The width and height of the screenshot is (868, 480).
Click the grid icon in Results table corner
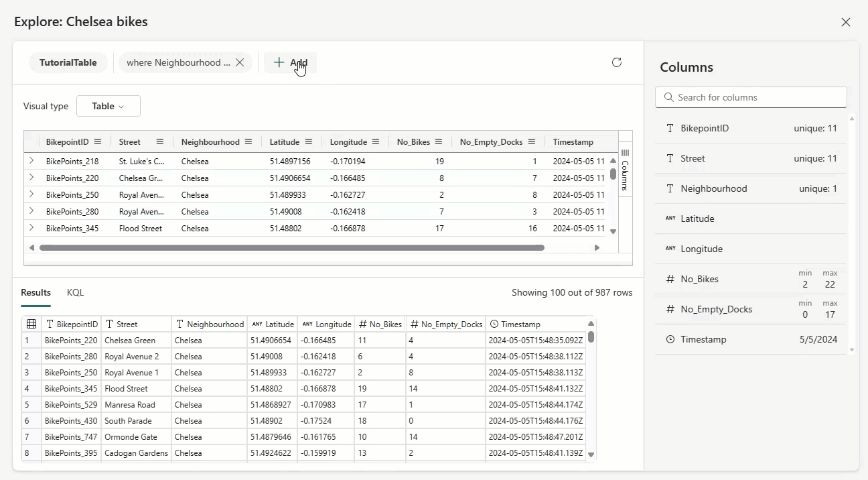31,324
